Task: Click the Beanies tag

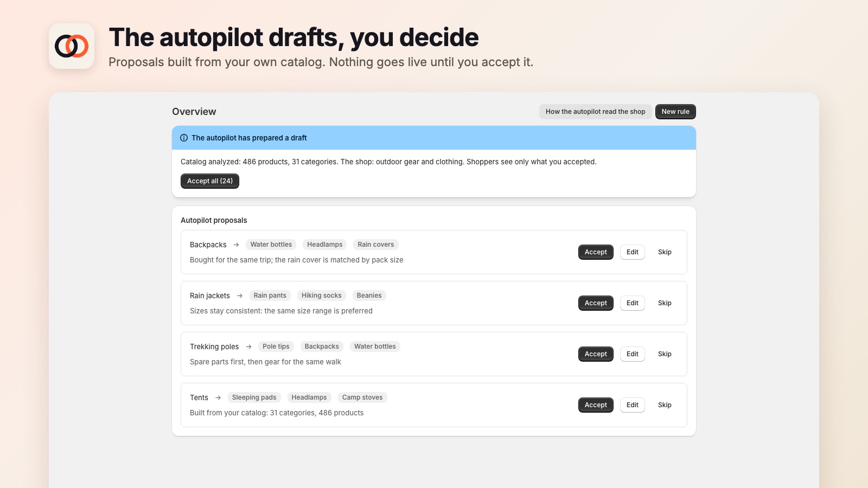Action: click(369, 296)
